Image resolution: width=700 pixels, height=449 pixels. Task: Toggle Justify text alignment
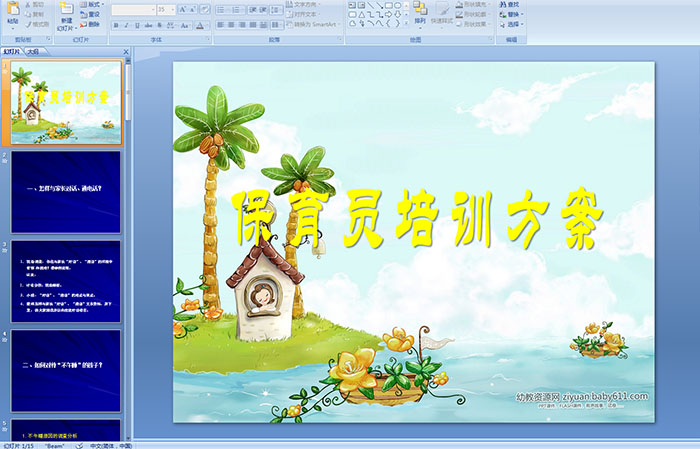pyautogui.click(x=253, y=25)
